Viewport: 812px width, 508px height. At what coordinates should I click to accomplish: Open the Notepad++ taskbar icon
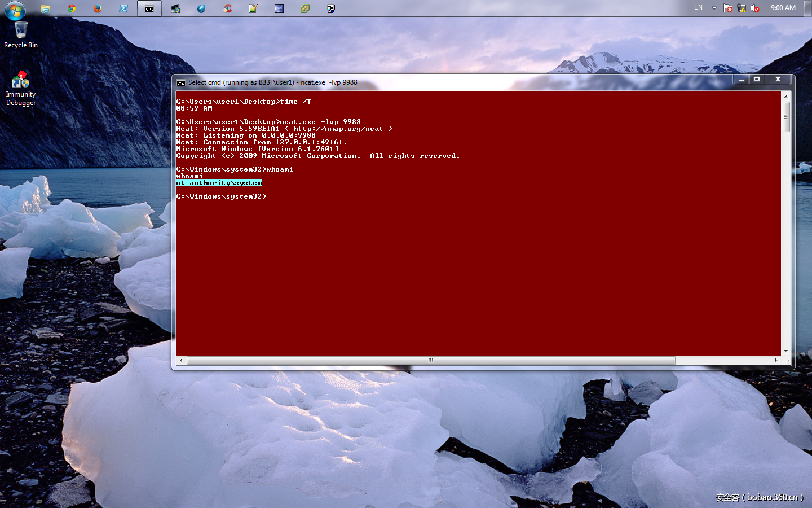(253, 8)
